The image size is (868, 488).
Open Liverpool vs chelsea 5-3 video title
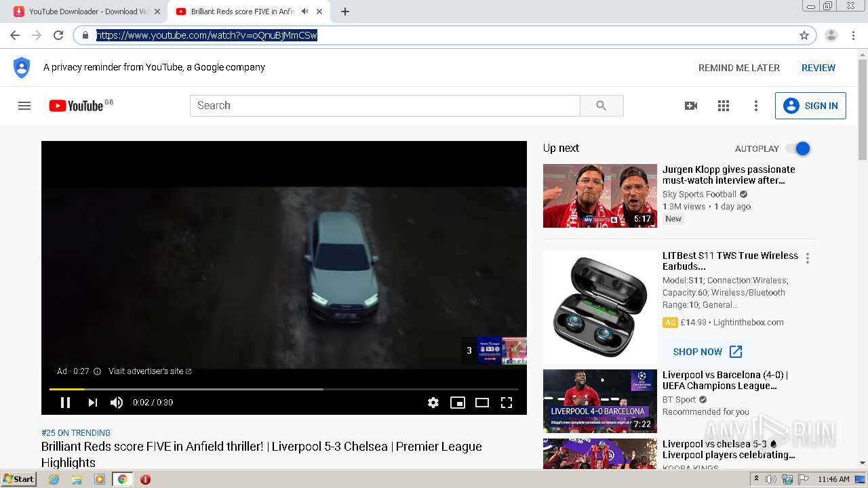pyautogui.click(x=729, y=449)
